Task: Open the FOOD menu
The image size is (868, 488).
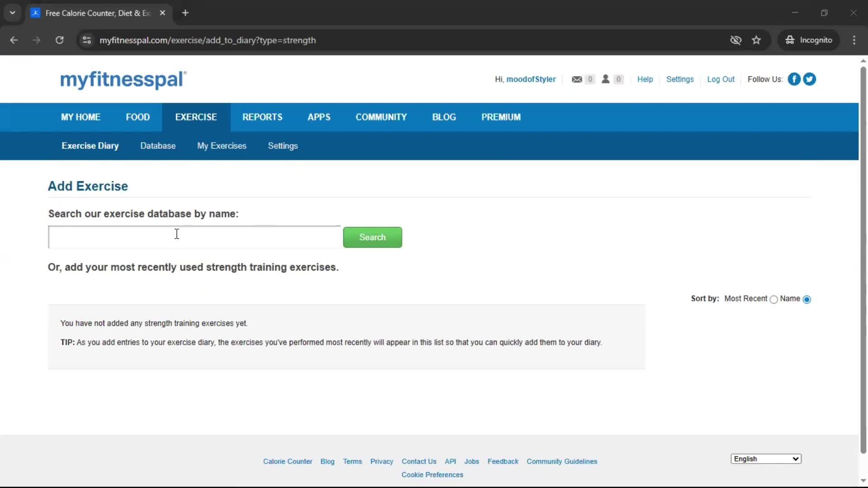Action: coord(138,117)
